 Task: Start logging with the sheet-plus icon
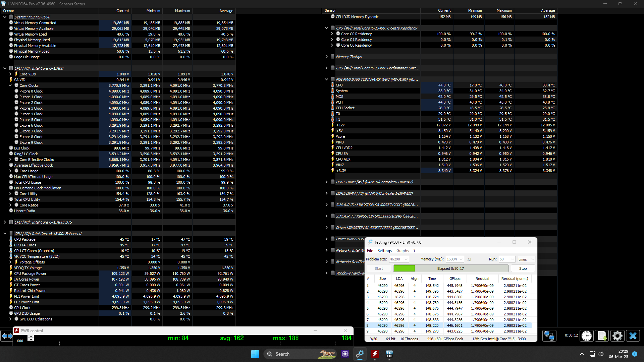[602, 336]
